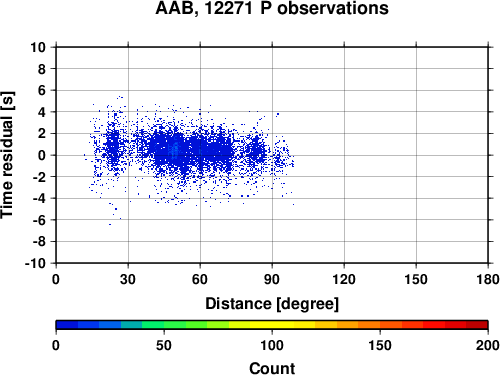Click the x-axis tick label 60
The height and width of the screenshot is (375, 500).
click(x=200, y=279)
